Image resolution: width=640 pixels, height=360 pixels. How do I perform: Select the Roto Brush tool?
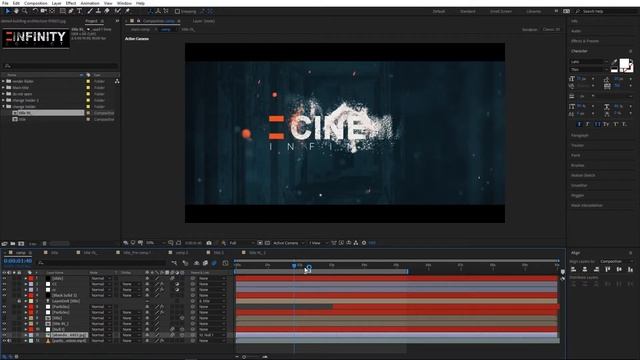pos(118,11)
